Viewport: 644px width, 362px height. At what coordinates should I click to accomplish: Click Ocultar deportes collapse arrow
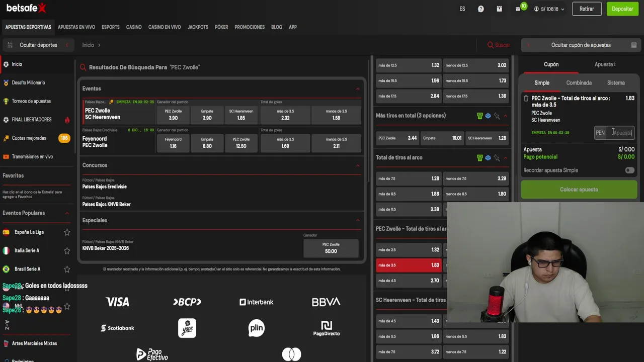click(67, 45)
